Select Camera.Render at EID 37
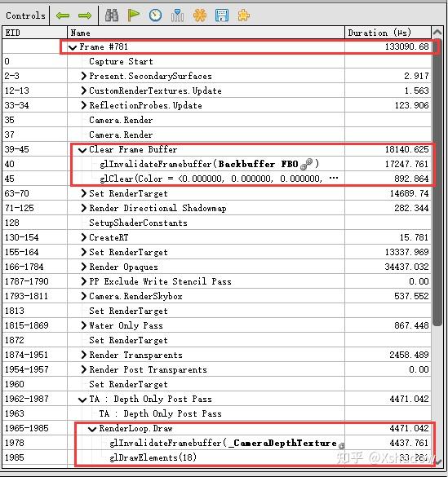 (x=217, y=135)
